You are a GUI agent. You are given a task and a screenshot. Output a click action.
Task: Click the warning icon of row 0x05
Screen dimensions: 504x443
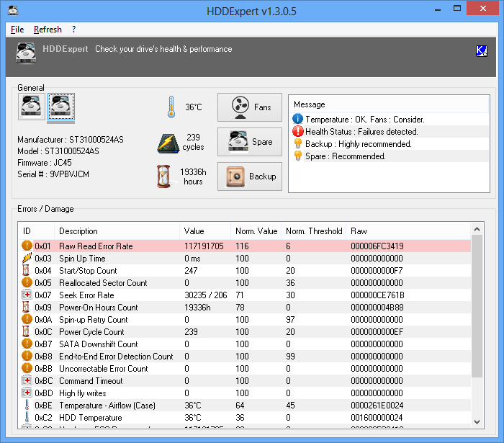click(x=27, y=282)
